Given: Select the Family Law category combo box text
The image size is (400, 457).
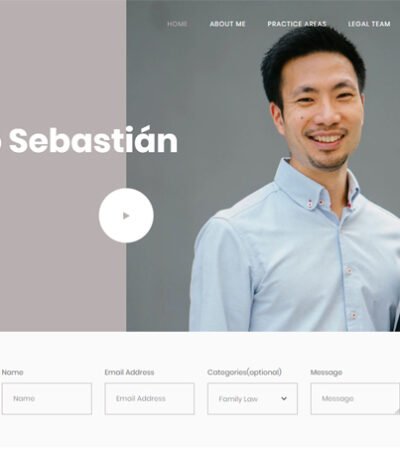Looking at the screenshot, I should [x=238, y=399].
